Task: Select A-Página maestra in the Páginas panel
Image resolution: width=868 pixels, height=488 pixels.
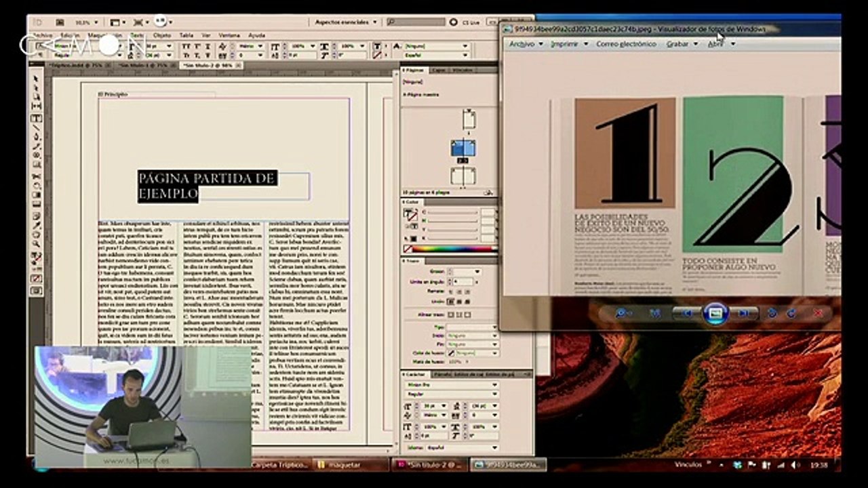Action: coord(422,94)
